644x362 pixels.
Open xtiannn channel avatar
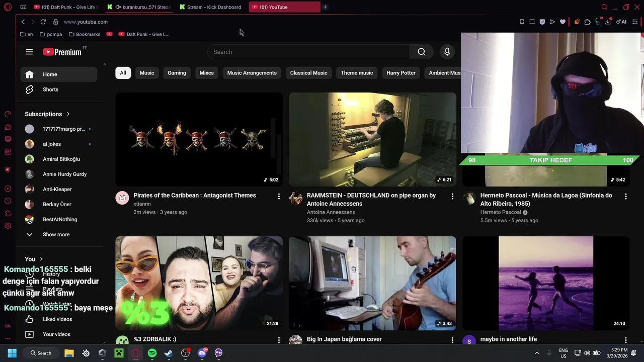(x=122, y=198)
